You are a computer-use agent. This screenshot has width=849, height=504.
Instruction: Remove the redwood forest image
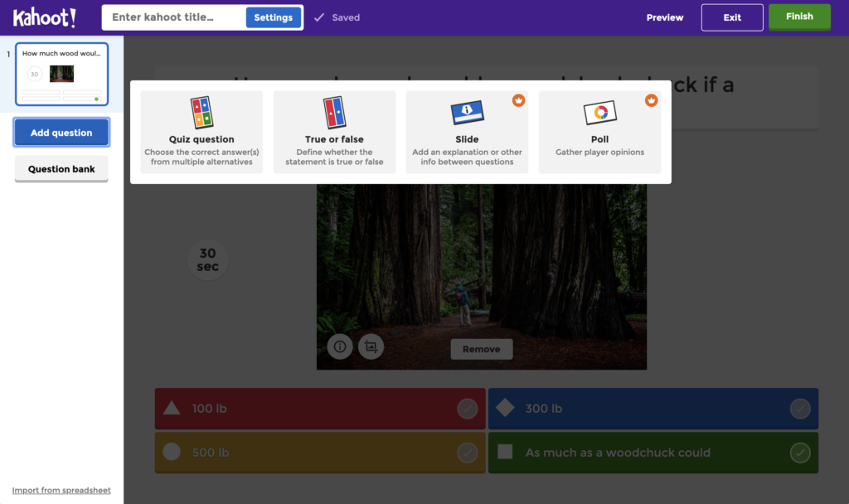pyautogui.click(x=481, y=349)
